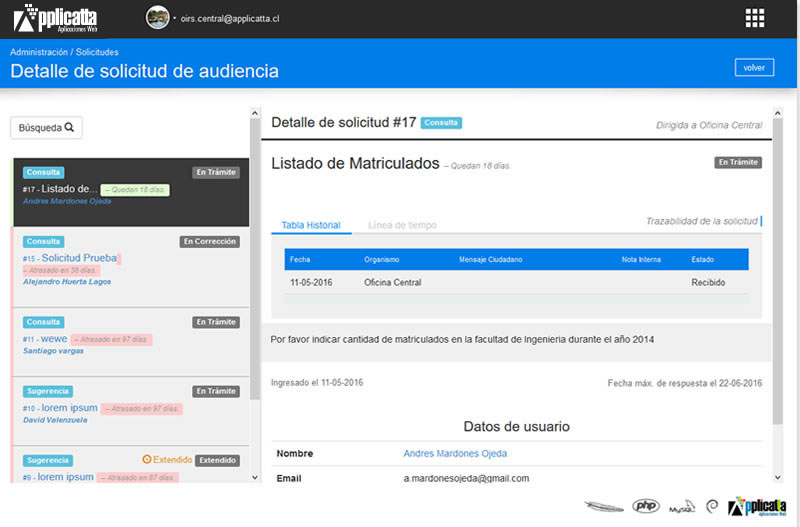Open the user avatar menu
The height and width of the screenshot is (527, 800).
[x=158, y=18]
